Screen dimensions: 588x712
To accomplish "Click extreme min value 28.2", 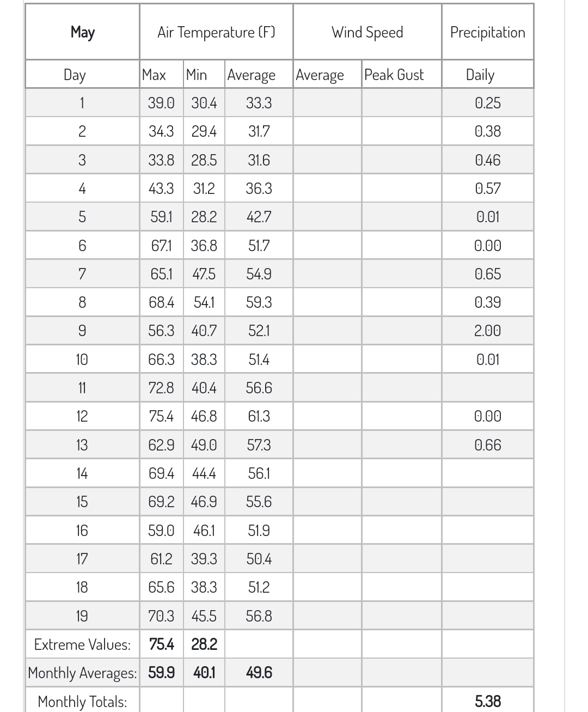I will coord(204,644).
